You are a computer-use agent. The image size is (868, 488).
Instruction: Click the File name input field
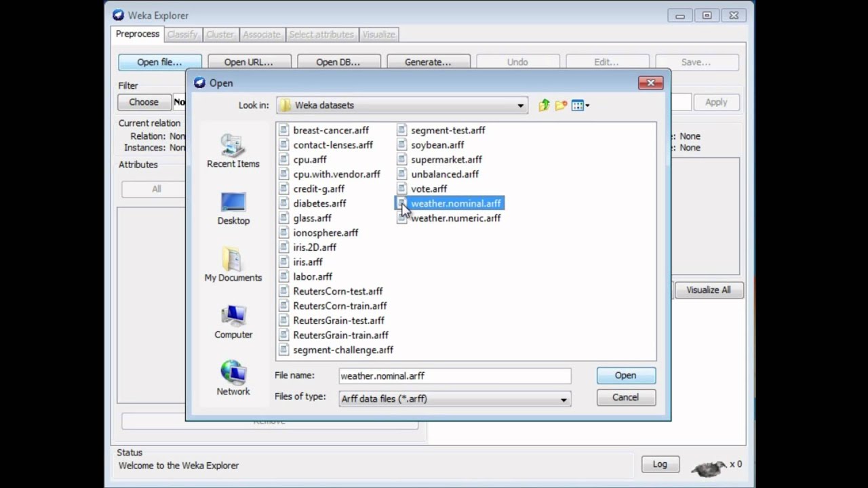pos(455,375)
